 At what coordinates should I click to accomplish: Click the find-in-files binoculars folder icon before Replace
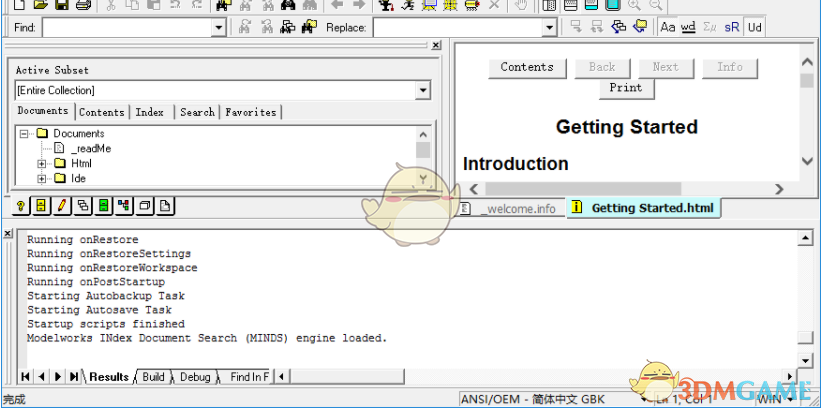[309, 27]
